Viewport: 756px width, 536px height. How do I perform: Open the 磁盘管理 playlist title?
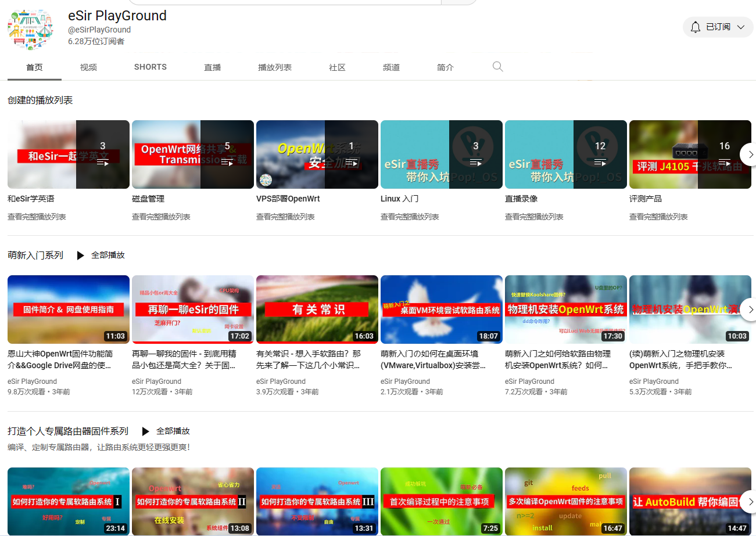tap(148, 199)
